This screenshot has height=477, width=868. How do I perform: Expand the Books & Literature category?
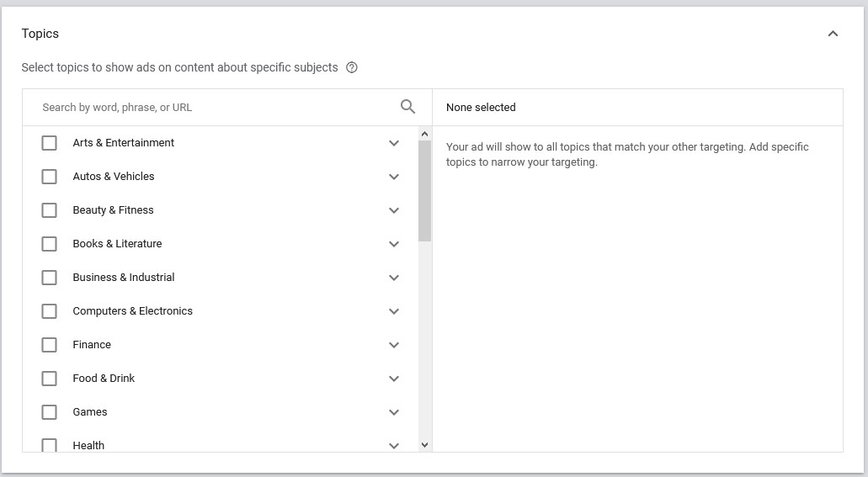click(393, 244)
